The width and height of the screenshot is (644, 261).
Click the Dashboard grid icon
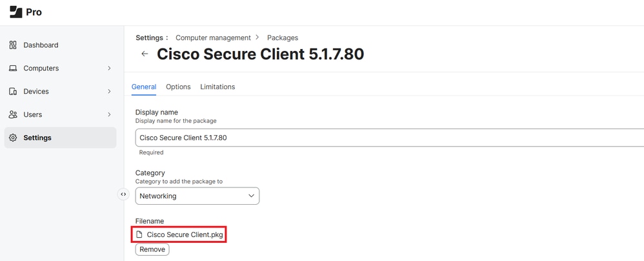click(13, 45)
